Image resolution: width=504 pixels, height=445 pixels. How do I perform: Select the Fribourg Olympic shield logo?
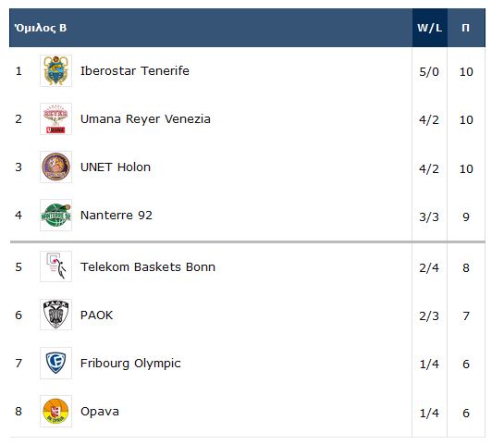click(55, 363)
